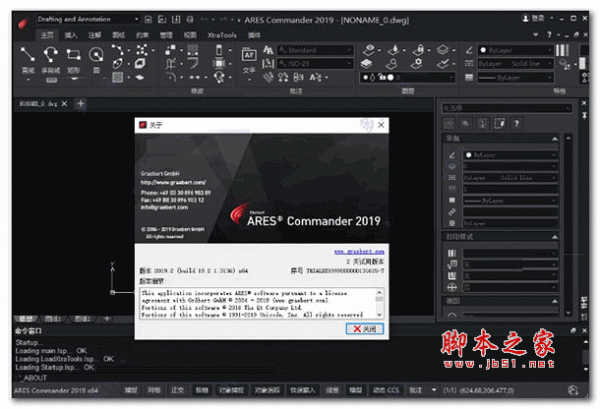Toggle entity snap (对象捕捉) in status bar

pos(231,390)
